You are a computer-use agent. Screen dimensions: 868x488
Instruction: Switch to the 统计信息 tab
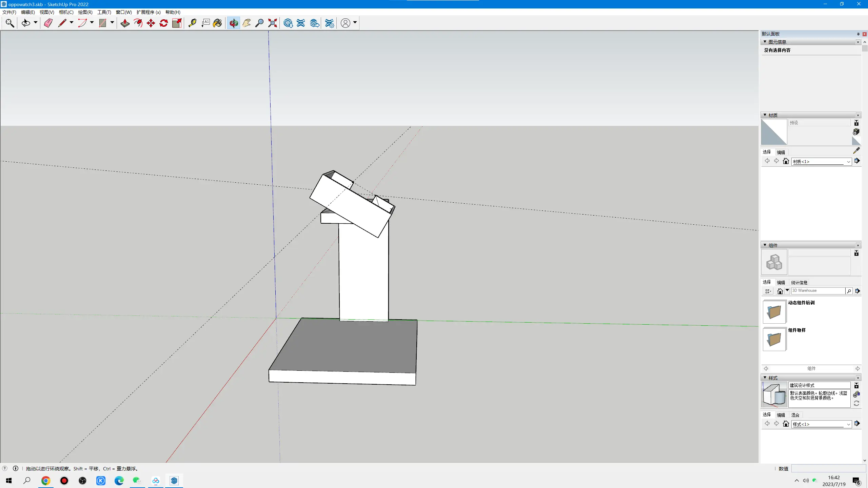799,282
